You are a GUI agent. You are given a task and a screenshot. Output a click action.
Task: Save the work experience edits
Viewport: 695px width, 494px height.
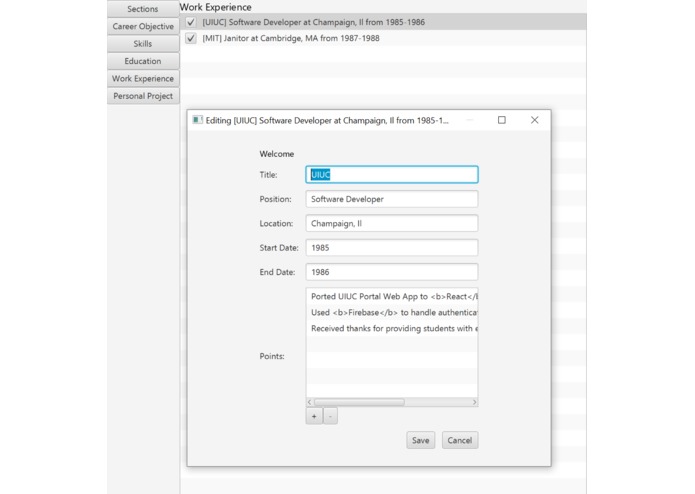(x=420, y=440)
